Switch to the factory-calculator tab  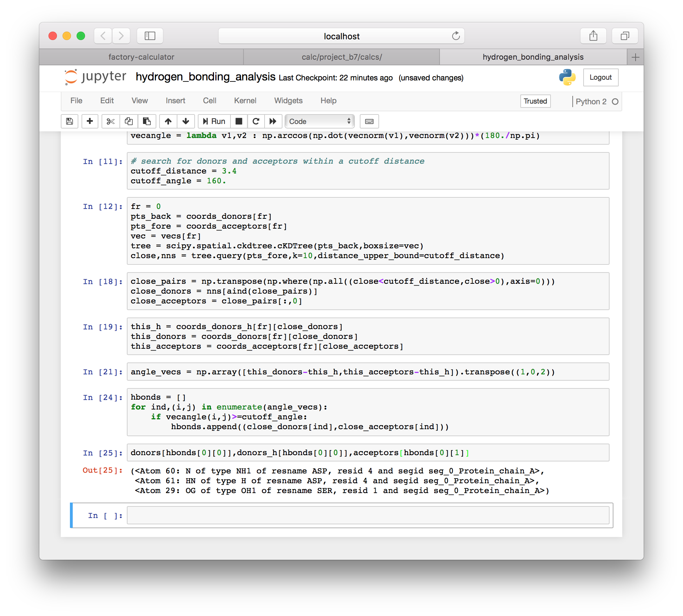(x=141, y=57)
